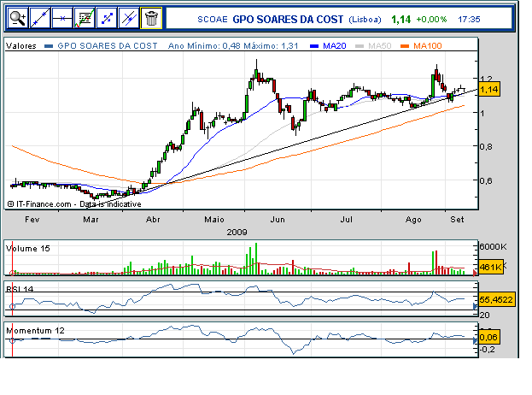Viewport: 532px width, 395px height.
Task: Open the Volume 15 indicator settings label
Action: click(x=28, y=248)
